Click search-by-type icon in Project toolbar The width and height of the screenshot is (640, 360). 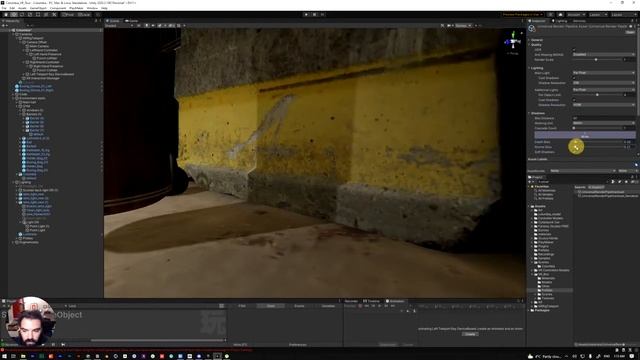[613, 182]
